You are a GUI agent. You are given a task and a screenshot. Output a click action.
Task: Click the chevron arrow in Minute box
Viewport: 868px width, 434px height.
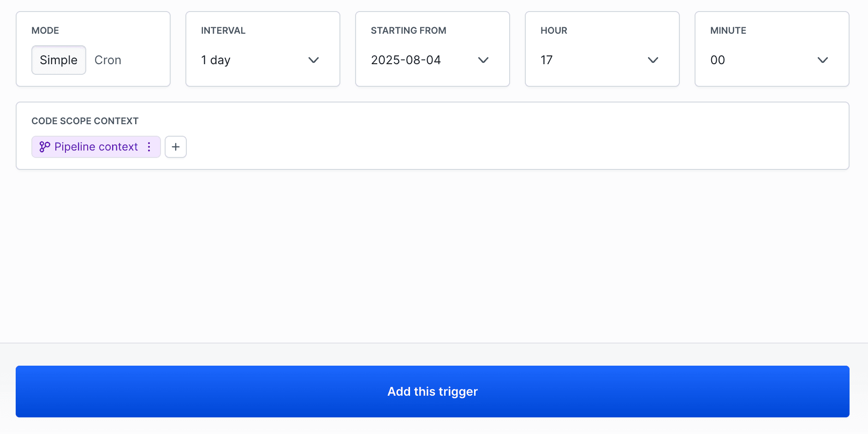[x=823, y=60]
